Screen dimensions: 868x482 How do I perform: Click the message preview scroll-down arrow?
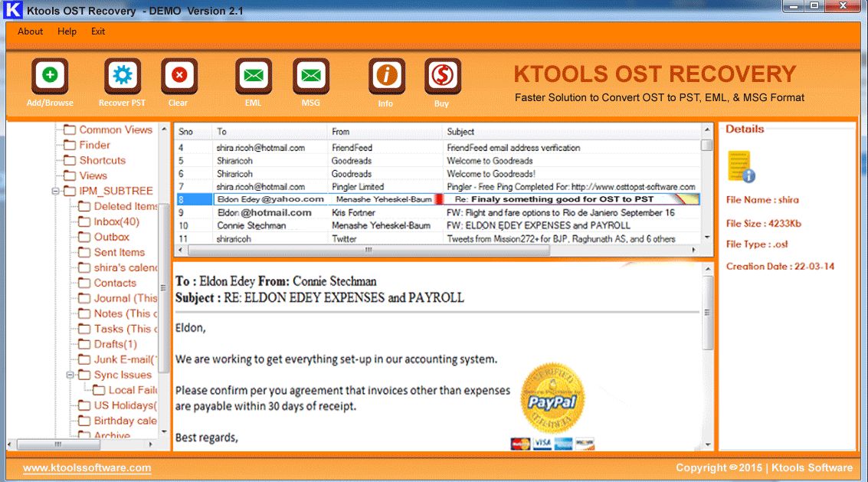[x=708, y=444]
